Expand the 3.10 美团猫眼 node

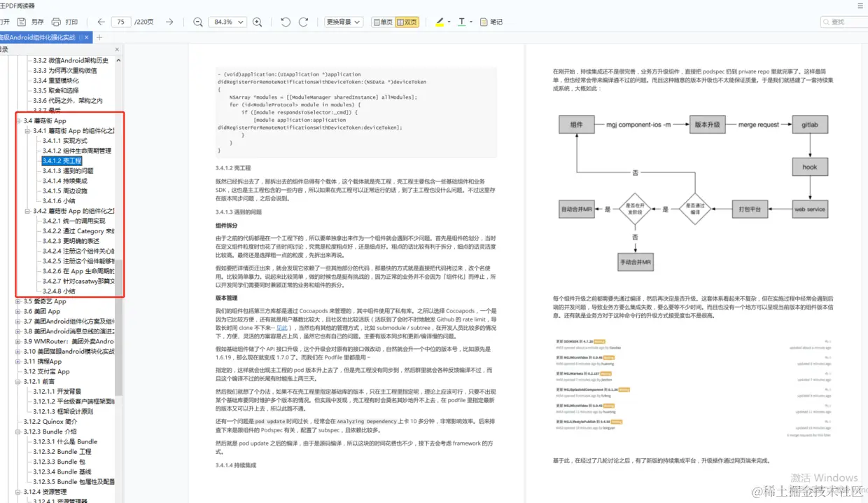tap(18, 352)
